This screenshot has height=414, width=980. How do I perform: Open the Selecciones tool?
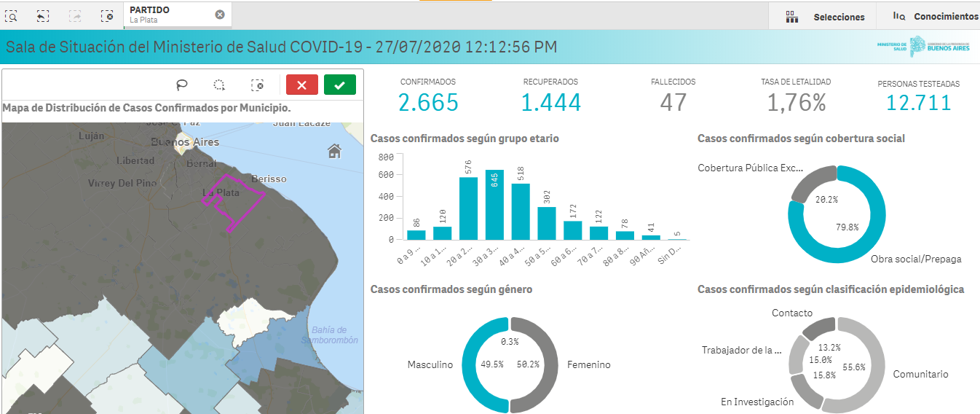click(x=826, y=17)
